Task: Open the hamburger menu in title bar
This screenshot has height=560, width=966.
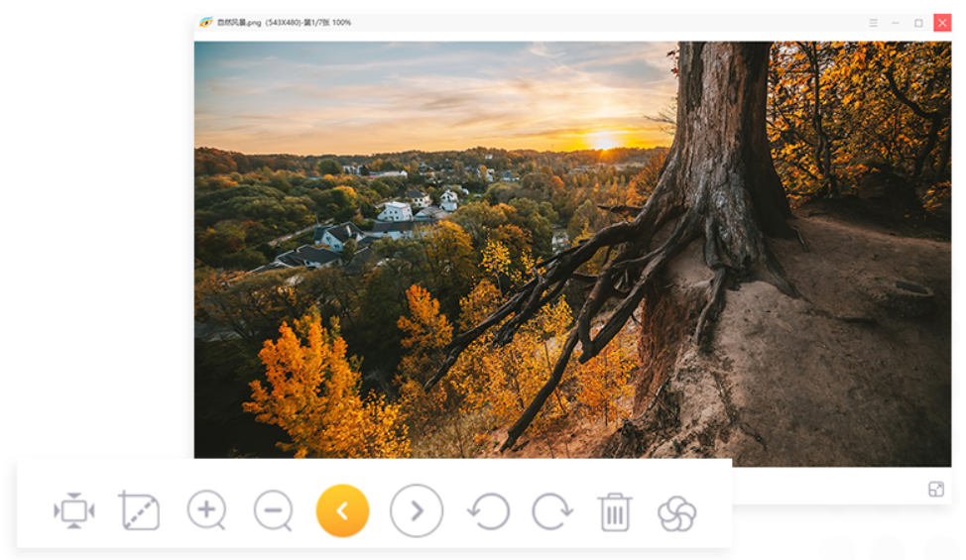Action: point(874,23)
